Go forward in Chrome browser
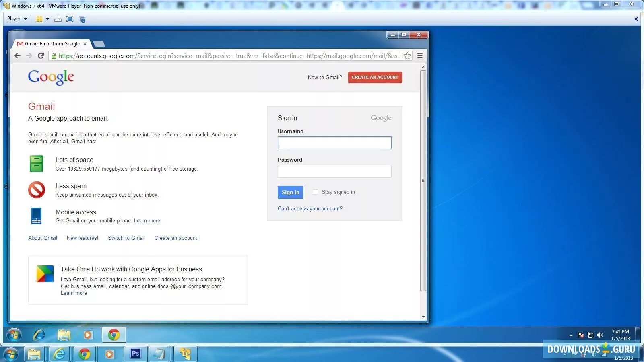The image size is (644, 362). (29, 56)
